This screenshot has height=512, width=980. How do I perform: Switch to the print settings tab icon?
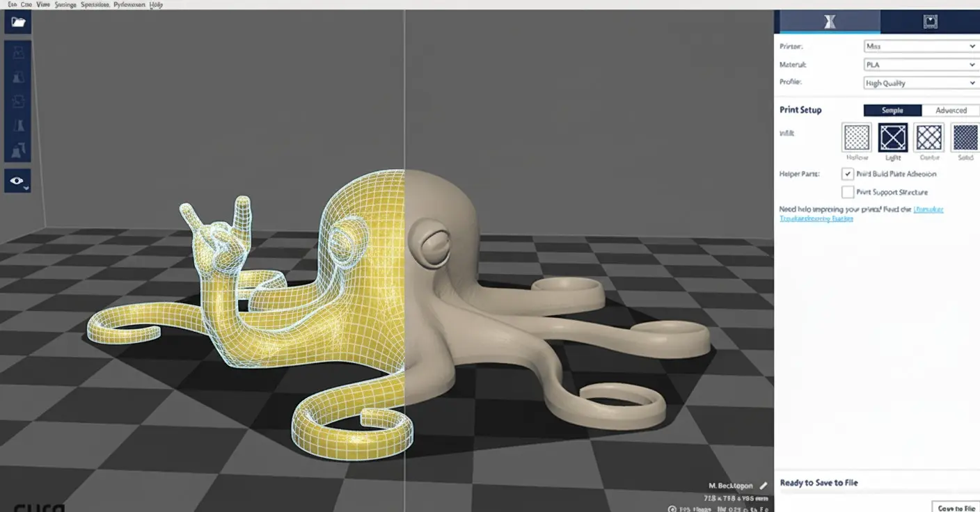point(830,22)
